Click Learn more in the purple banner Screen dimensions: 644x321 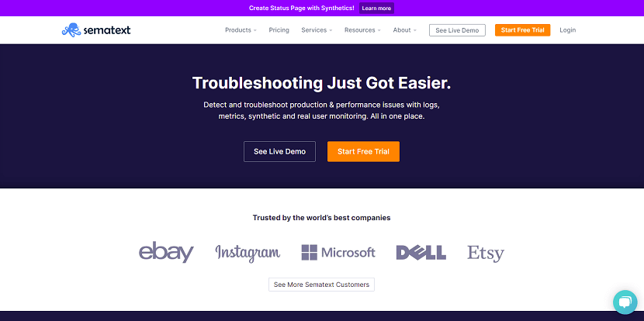(x=376, y=9)
